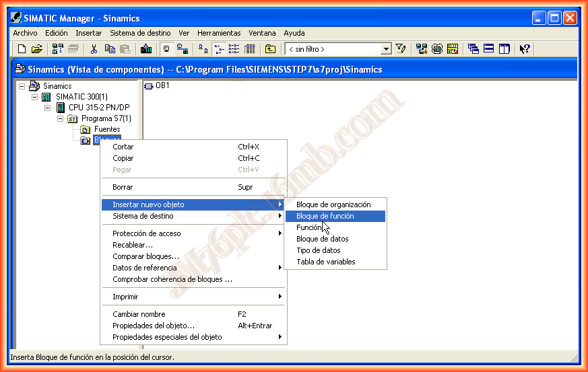
Task: Choose 'Propiedades del objeto...' in context menu
Action: click(x=154, y=326)
